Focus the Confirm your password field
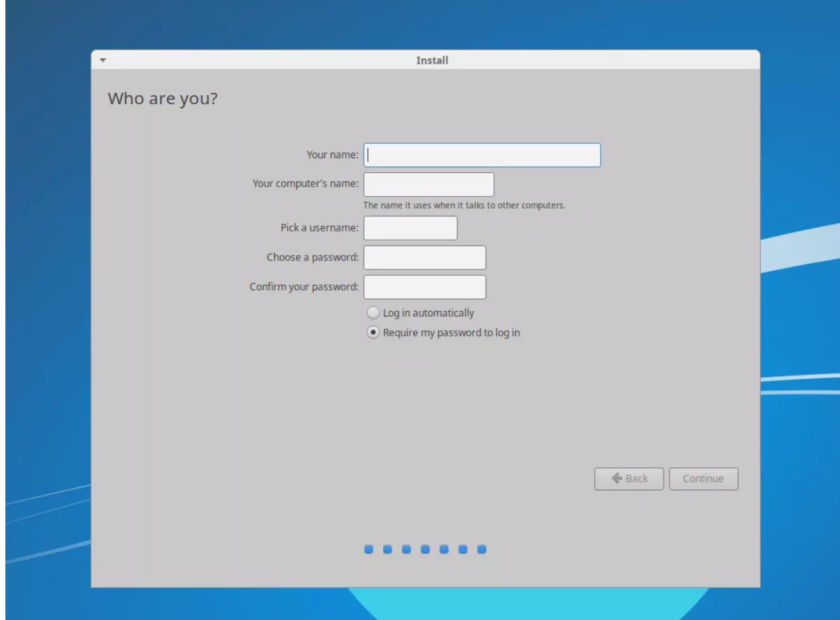 click(425, 287)
